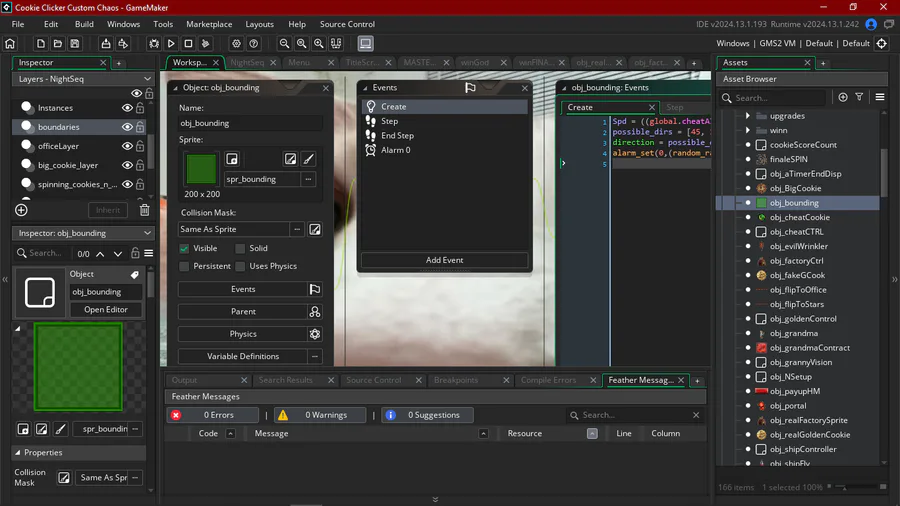Save the project with the disk icon
900x506 pixels.
(75, 44)
